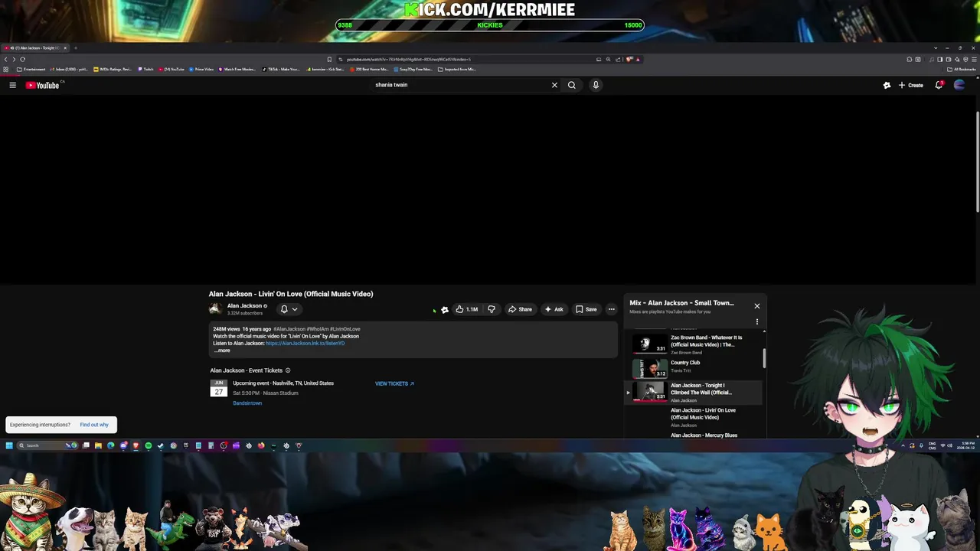Open the browser hamburger main menu

pyautogui.click(x=975, y=59)
